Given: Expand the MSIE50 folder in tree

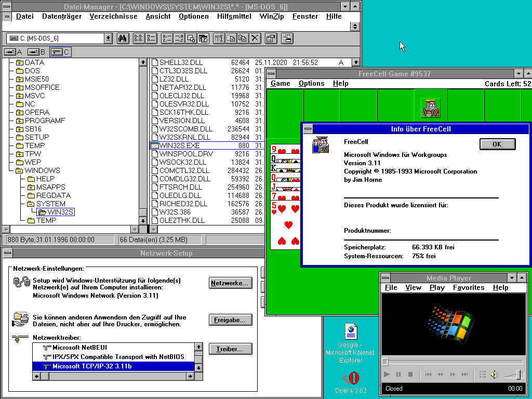Looking at the screenshot, I should 20,79.
